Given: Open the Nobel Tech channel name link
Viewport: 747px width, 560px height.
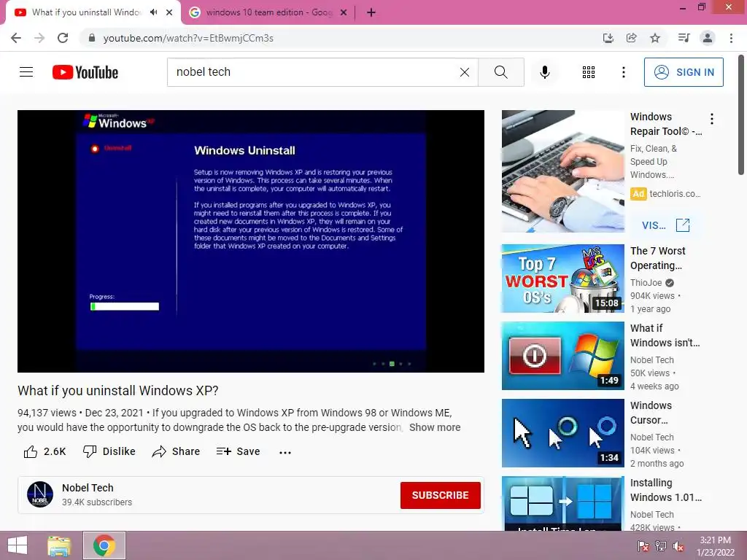Looking at the screenshot, I should [x=88, y=488].
